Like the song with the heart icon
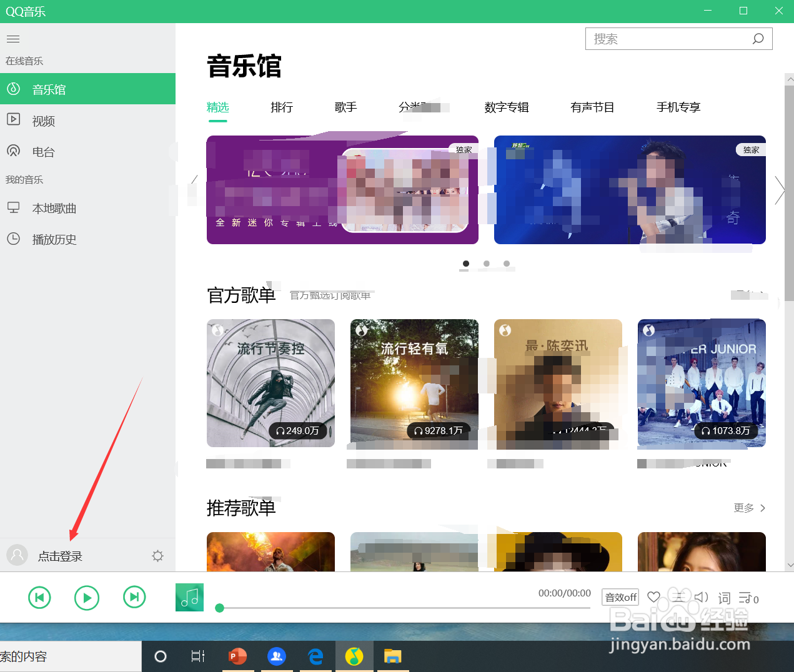Screen dimensions: 794x672 [653, 597]
